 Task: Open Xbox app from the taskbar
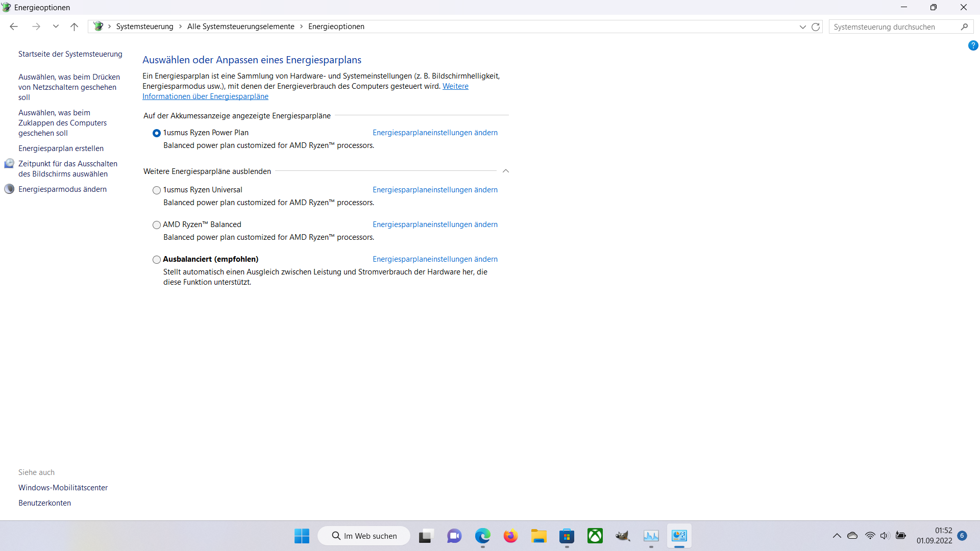point(595,536)
